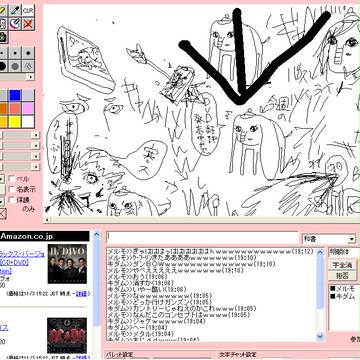The image size is (360, 360).
Task: Click chat log scroll up arrow
Action: (320, 252)
